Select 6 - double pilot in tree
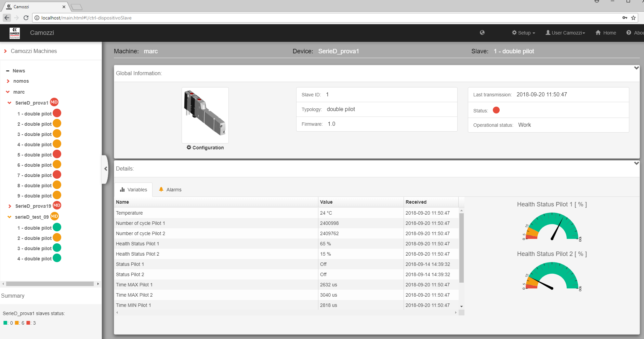This screenshot has width=644, height=339. click(x=35, y=165)
